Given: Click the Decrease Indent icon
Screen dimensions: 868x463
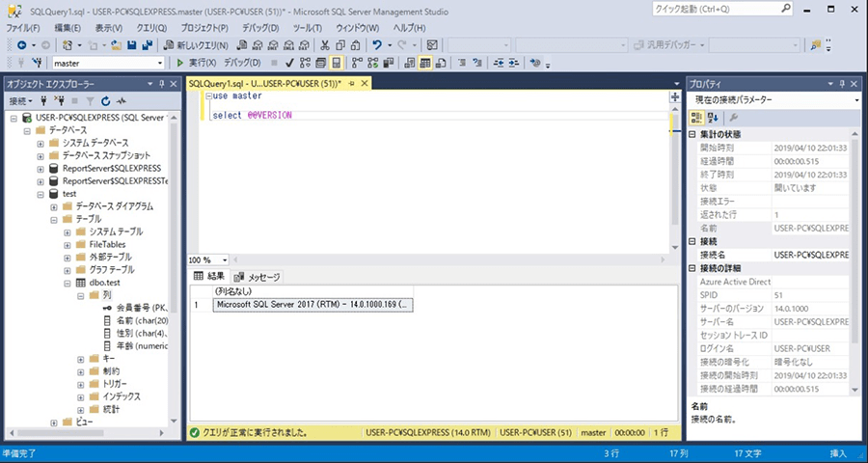Looking at the screenshot, I should (499, 63).
